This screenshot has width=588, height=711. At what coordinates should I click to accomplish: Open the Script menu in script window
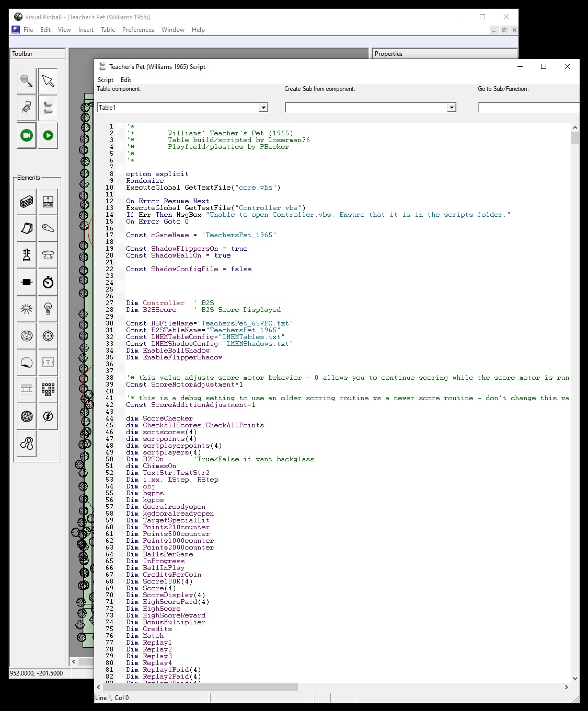click(105, 80)
